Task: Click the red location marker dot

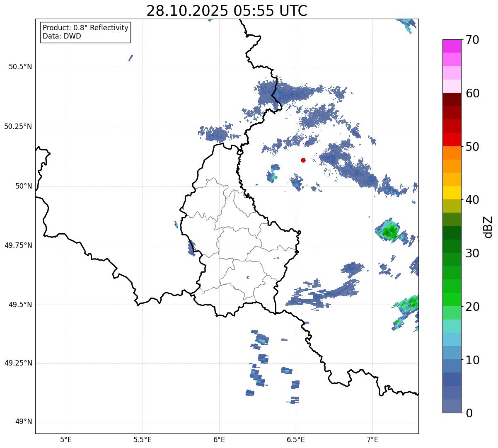Action: (303, 160)
